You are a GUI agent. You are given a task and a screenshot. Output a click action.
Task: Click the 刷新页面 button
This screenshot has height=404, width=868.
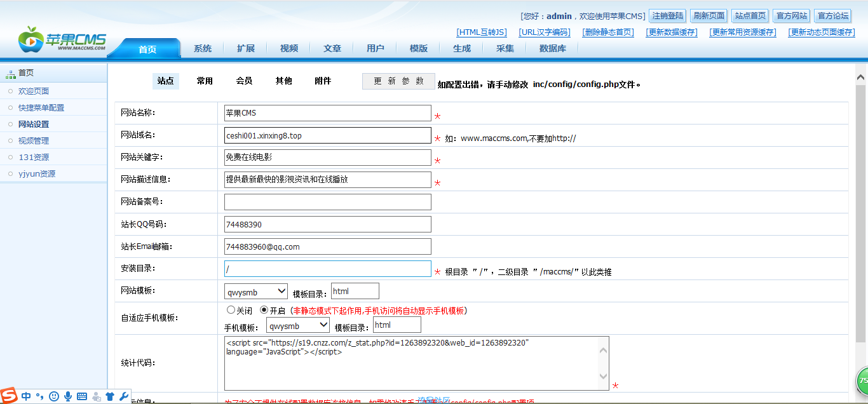(x=709, y=16)
